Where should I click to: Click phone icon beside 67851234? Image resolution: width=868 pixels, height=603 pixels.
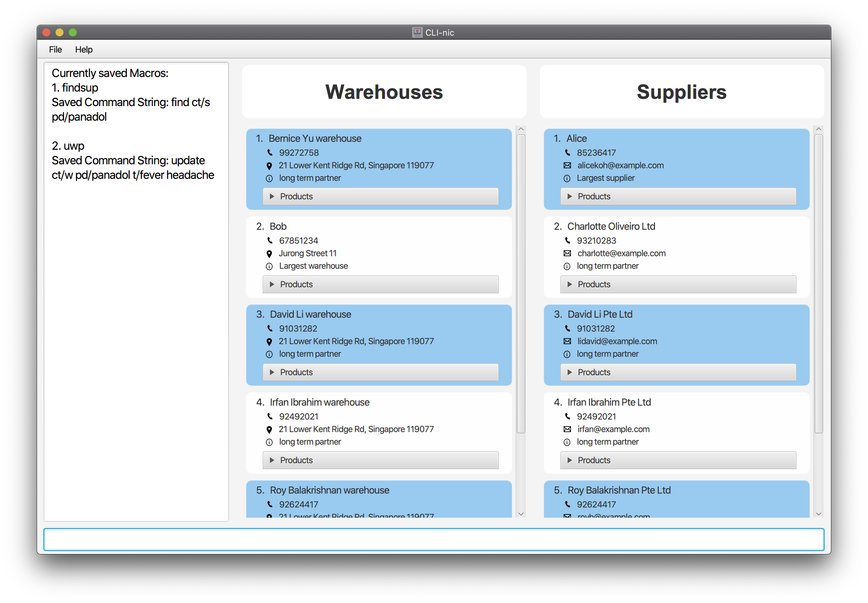[x=270, y=241]
